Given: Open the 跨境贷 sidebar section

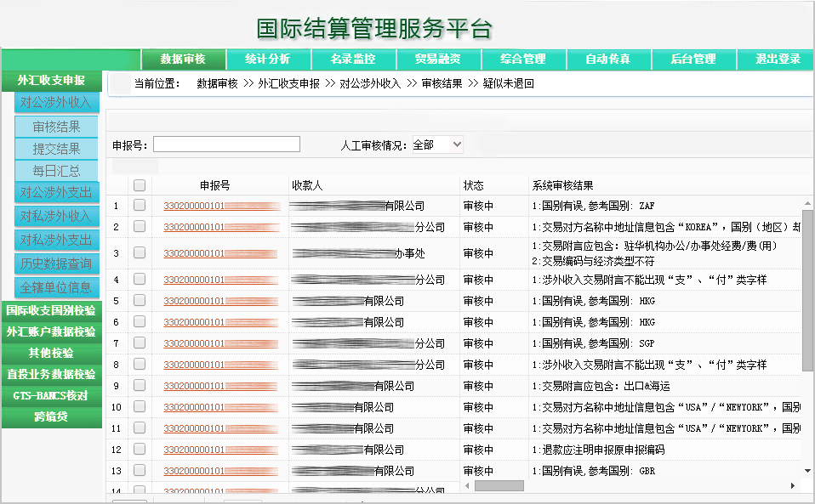Looking at the screenshot, I should tap(51, 416).
